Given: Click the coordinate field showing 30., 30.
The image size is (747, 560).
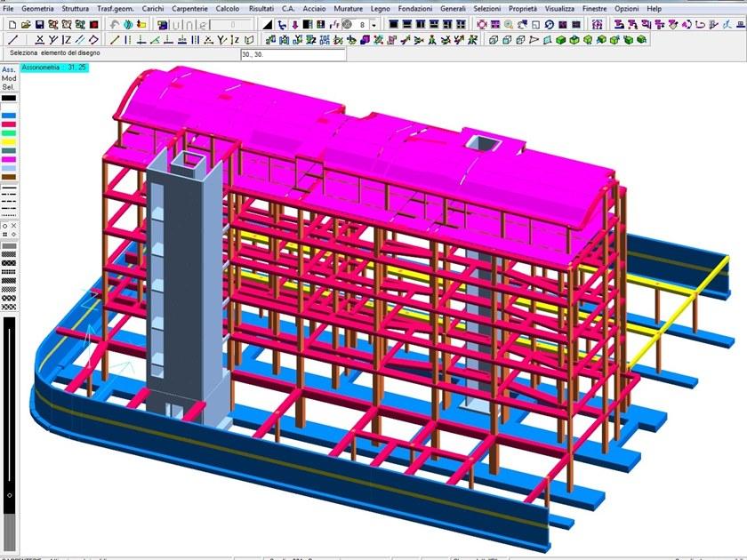Looking at the screenshot, I should [292, 54].
